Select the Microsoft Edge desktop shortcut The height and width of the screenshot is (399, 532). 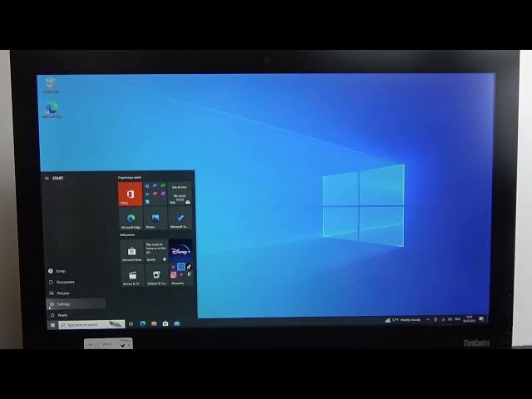pos(52,111)
